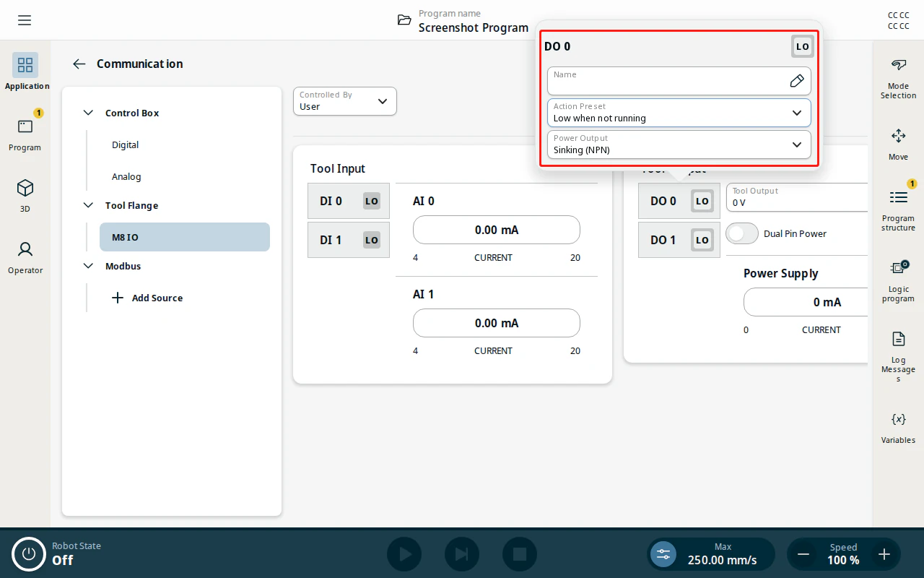Click the AI 1 current value field
Image resolution: width=924 pixels, height=578 pixels.
click(x=497, y=323)
